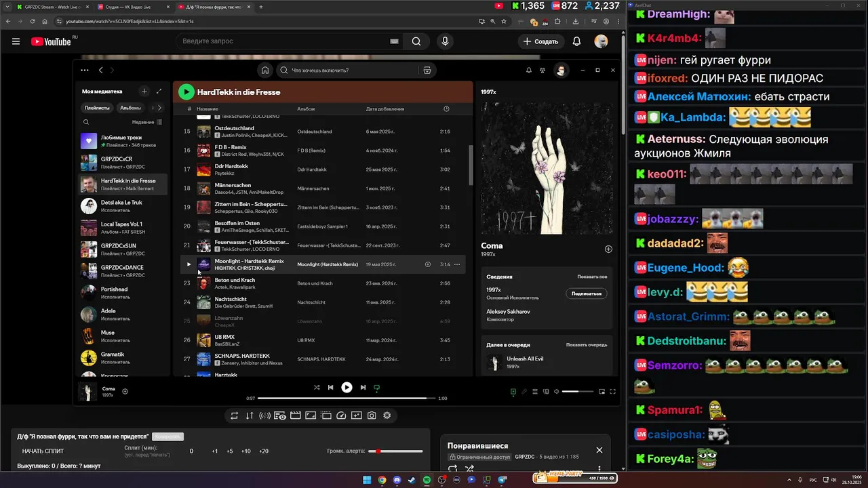The width and height of the screenshot is (868, 488).
Task: Open lyrics via the microphone icon
Action: (x=524, y=391)
